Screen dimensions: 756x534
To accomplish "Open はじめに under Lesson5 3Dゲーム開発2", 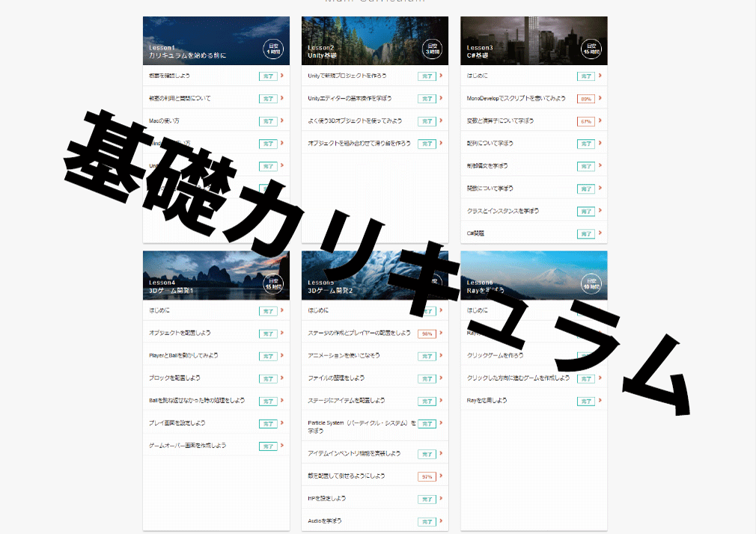I will coord(374,310).
